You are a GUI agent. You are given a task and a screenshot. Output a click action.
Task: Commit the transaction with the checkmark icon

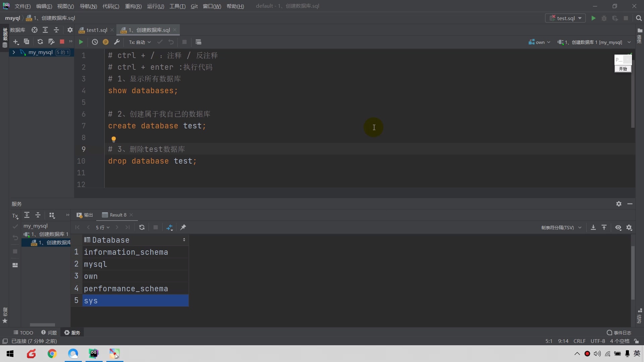tap(160, 42)
